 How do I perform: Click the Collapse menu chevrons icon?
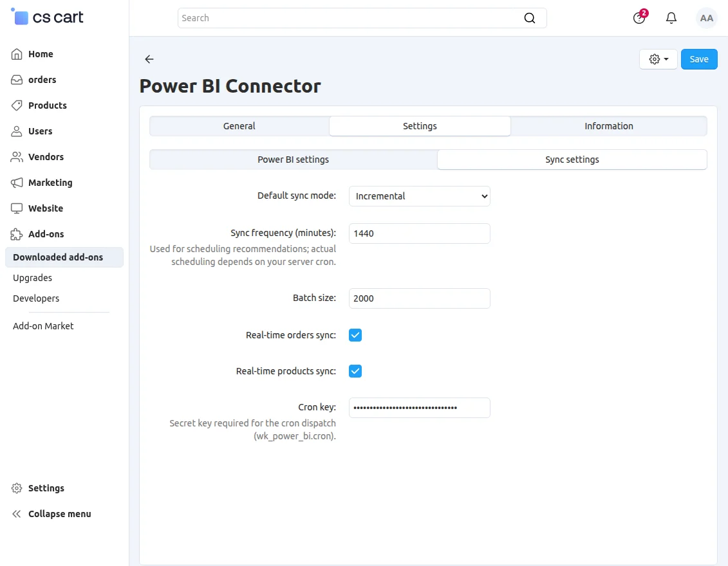(x=17, y=513)
